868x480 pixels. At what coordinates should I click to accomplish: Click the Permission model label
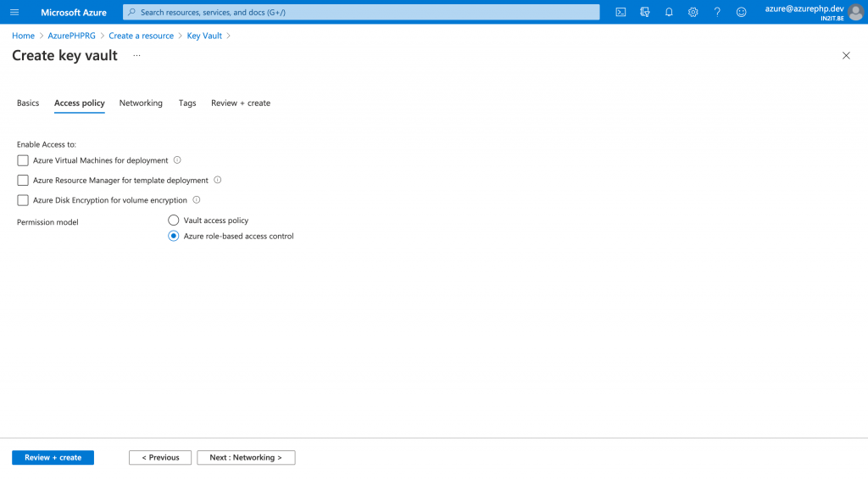pos(47,222)
